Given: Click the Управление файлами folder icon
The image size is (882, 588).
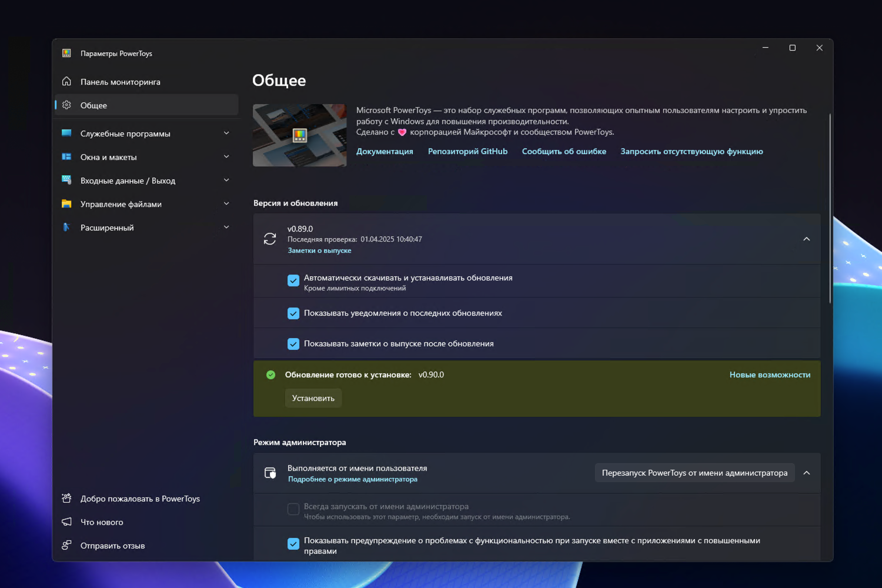Looking at the screenshot, I should (66, 203).
